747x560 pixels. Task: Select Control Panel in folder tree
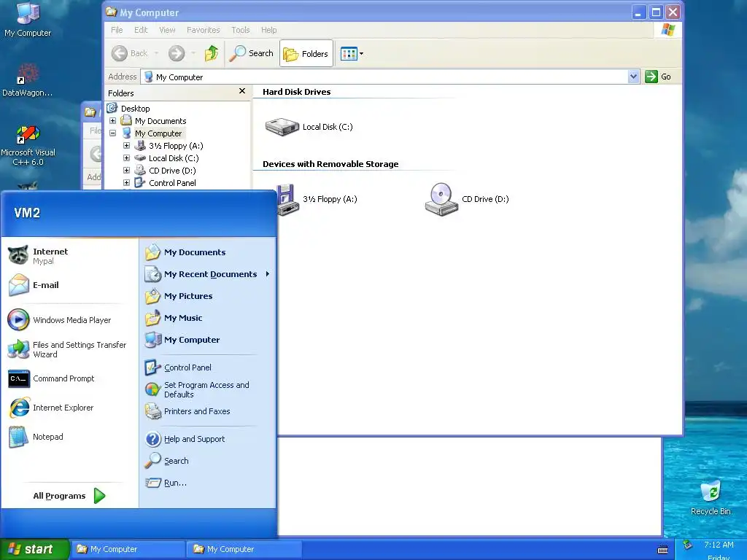click(172, 183)
